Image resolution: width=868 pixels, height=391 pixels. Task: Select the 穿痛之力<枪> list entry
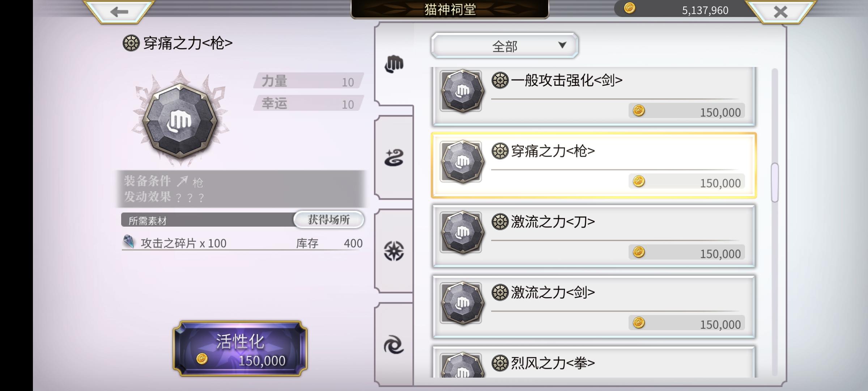(594, 165)
